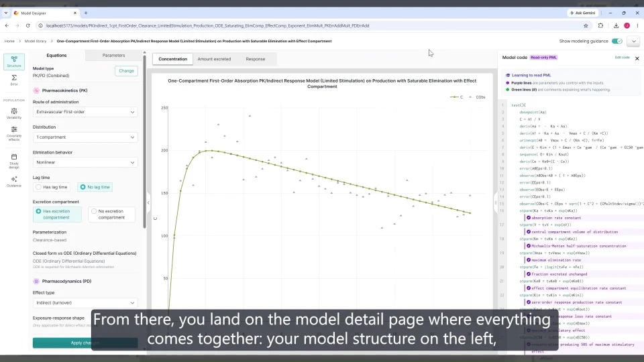Viewport: 644px width, 362px height.
Task: Open a new browser tab with plus
Action: [x=86, y=13]
